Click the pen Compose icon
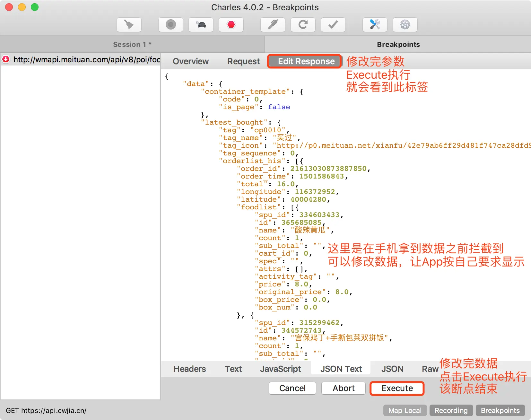Viewport: 531px width, 420px height. point(273,25)
